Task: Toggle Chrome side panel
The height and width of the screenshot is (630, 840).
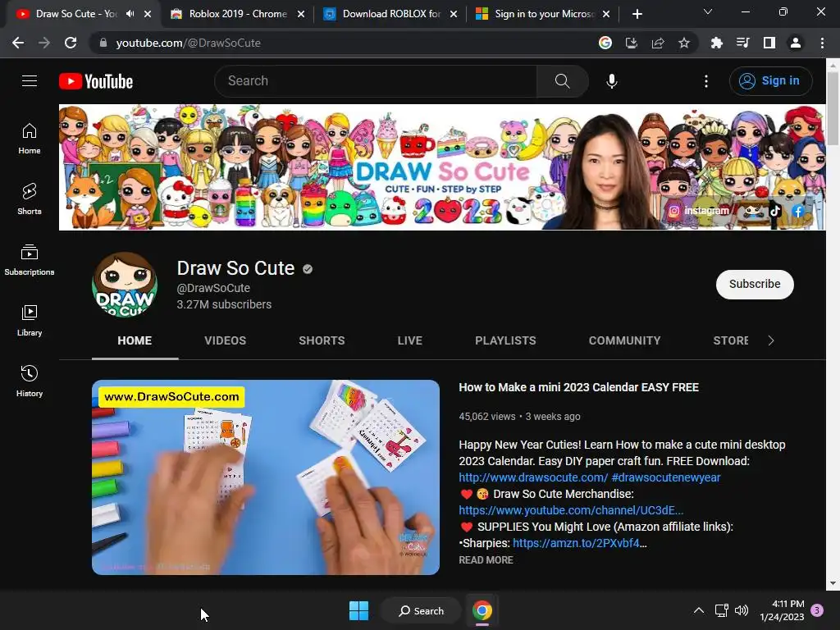Action: (x=769, y=43)
